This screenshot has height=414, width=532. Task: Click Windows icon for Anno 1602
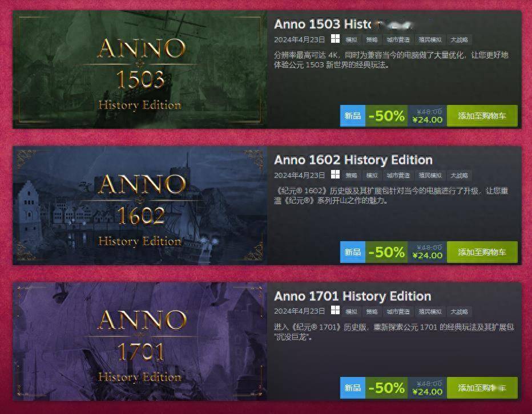pyautogui.click(x=335, y=174)
